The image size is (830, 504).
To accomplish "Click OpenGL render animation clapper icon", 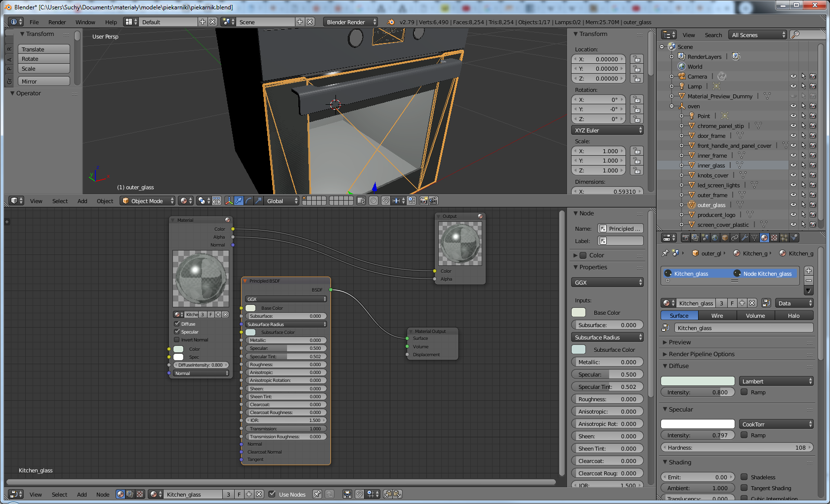I will click(433, 201).
